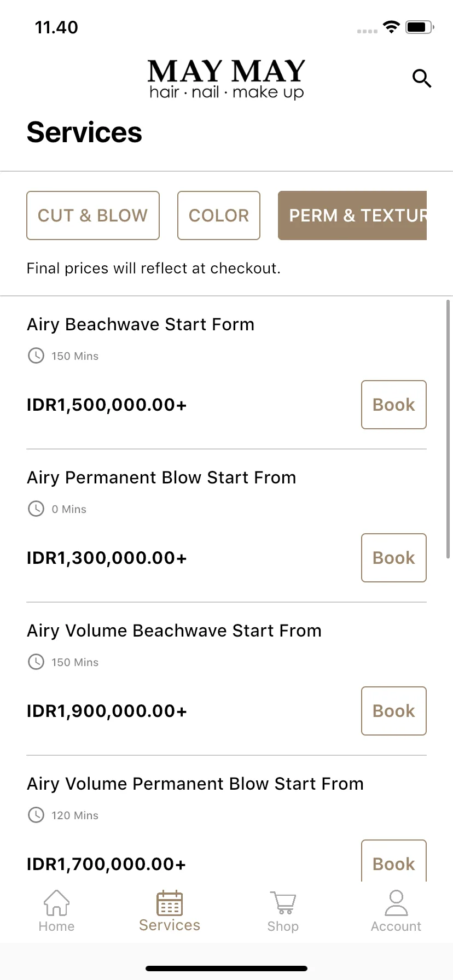Image resolution: width=453 pixels, height=980 pixels.
Task: Click the services list scrollbar
Action: (449, 429)
